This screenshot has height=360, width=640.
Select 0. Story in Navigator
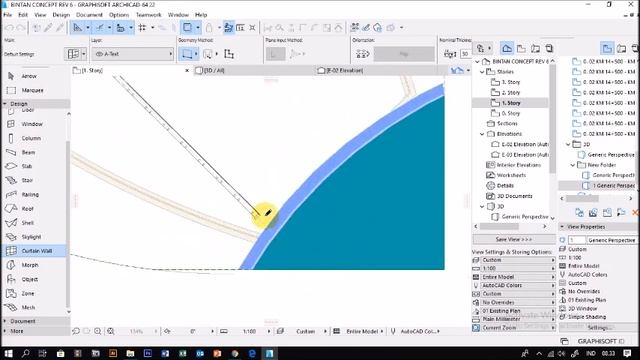[511, 113]
